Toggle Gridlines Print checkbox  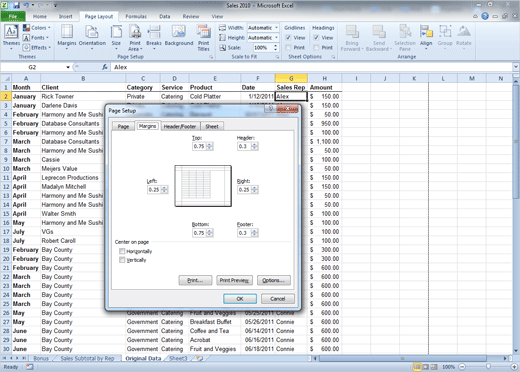coord(288,48)
